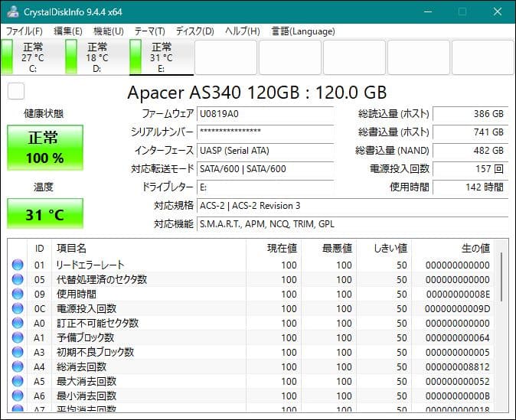The height and width of the screenshot is (420, 516).
Task: Click the power-on count value 157 回
Action: [471, 169]
